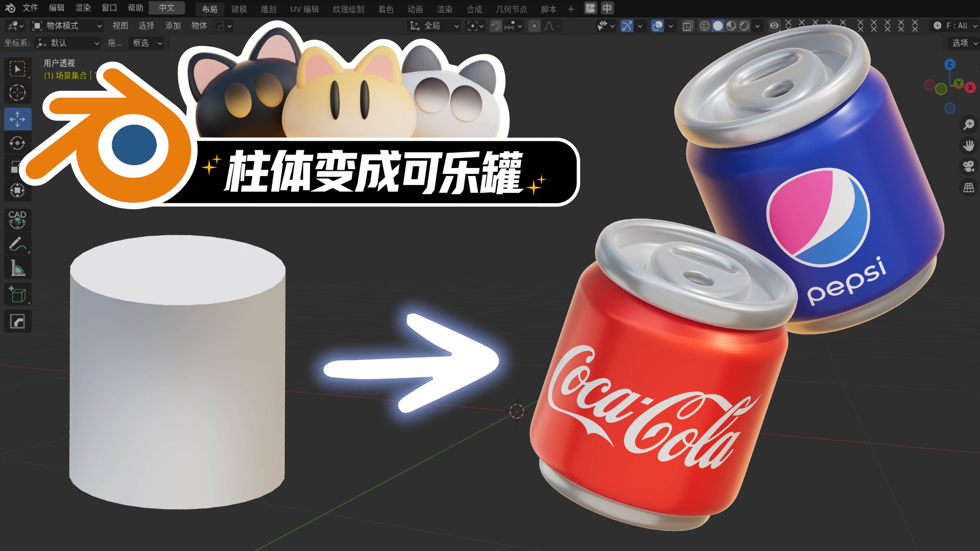Screen dimensions: 980x551
Task: Select the Select Box tool
Action: (17, 69)
